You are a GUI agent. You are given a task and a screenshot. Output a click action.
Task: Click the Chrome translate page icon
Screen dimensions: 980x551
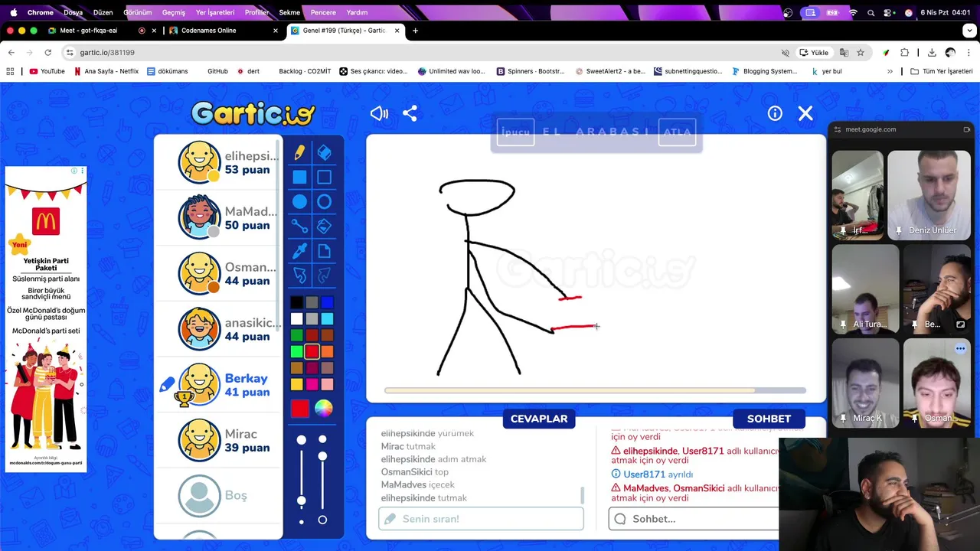tap(844, 53)
